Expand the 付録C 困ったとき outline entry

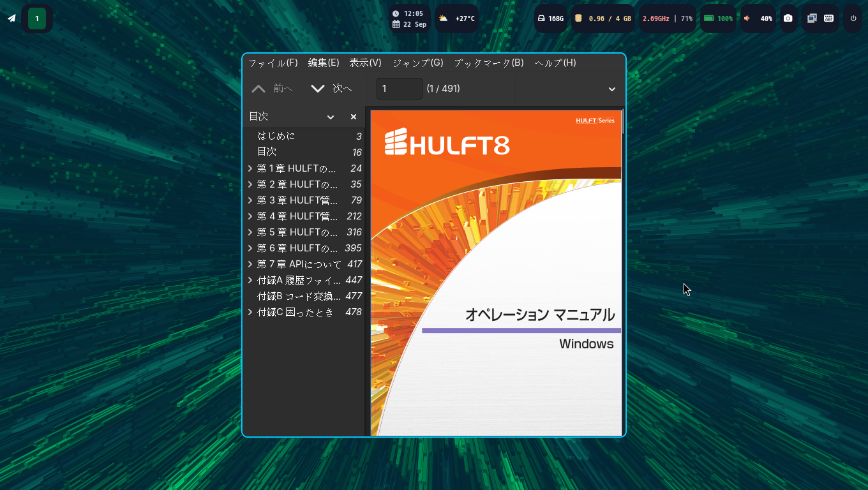click(x=250, y=312)
